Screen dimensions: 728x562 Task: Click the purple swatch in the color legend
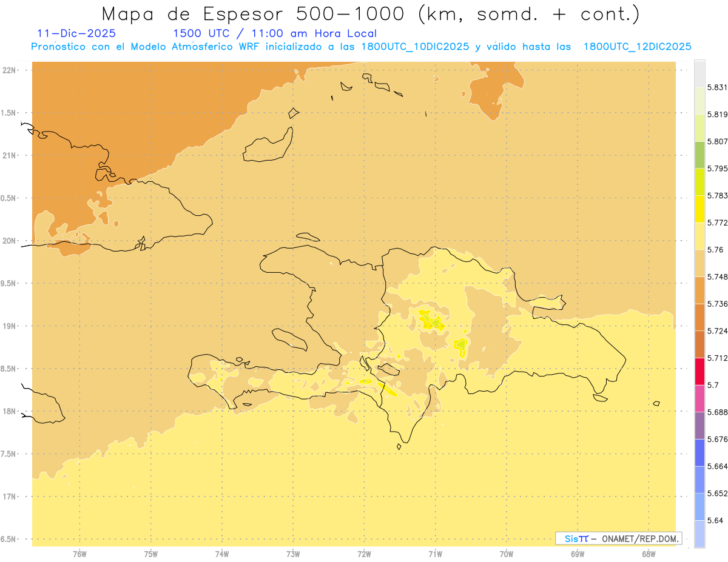coord(699,426)
